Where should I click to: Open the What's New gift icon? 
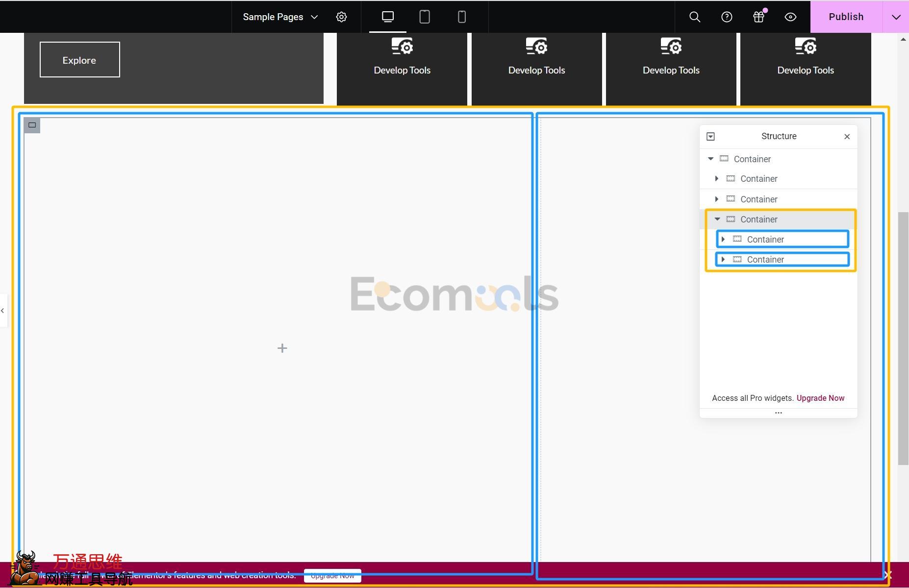click(758, 17)
